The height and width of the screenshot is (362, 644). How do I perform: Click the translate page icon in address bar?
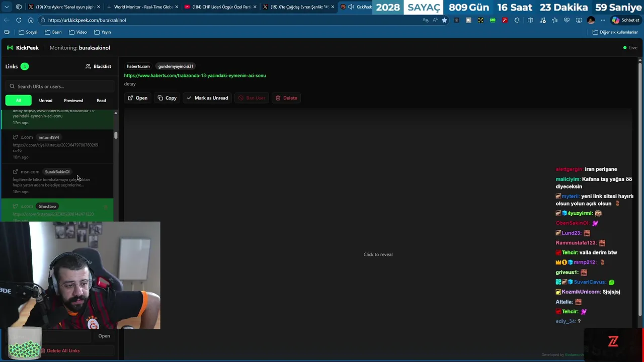click(426, 20)
